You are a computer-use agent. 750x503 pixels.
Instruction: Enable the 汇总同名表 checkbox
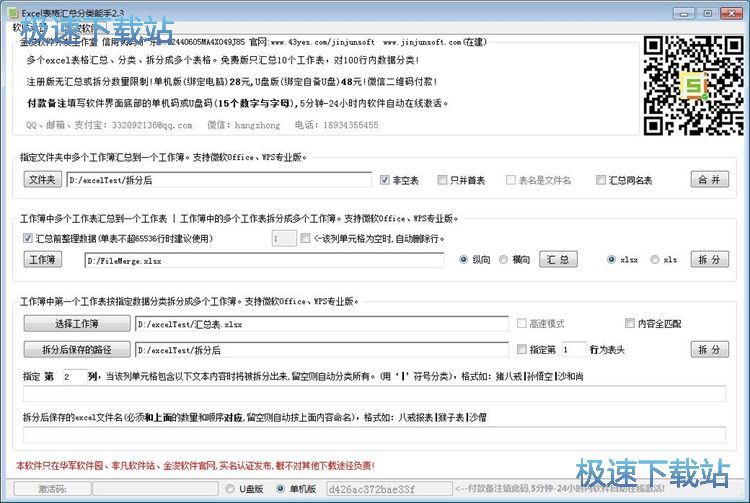(601, 180)
